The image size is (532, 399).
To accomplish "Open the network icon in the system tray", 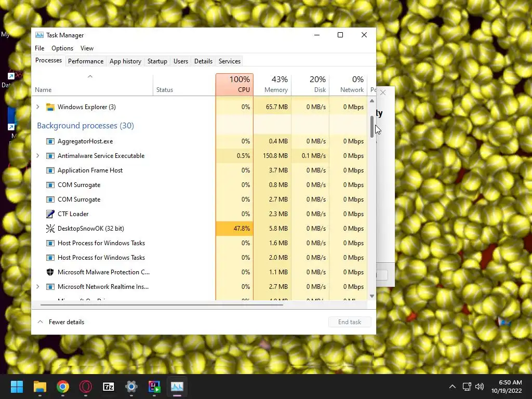I will pyautogui.click(x=467, y=387).
